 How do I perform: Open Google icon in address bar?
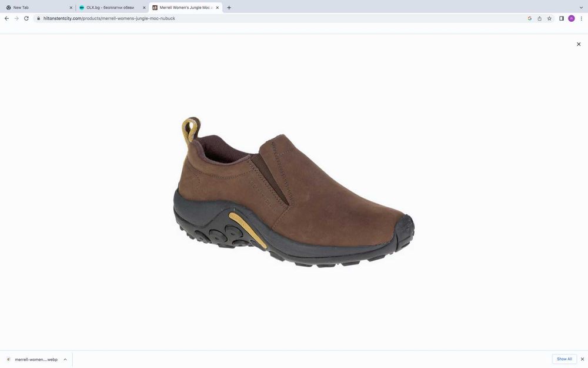[530, 18]
